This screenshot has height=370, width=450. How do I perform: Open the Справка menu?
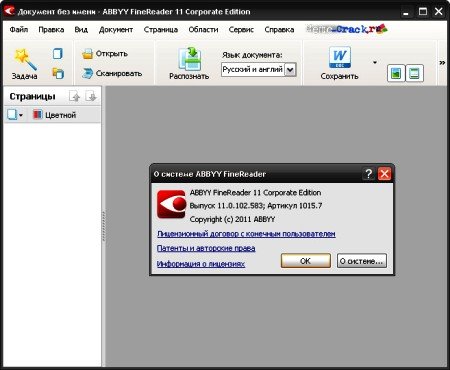click(x=279, y=30)
